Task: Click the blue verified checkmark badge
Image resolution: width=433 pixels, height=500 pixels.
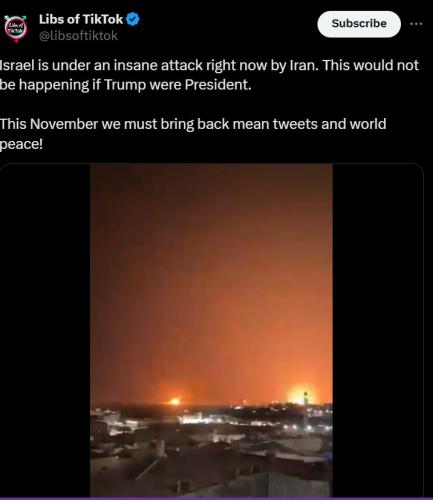Action: 133,20
